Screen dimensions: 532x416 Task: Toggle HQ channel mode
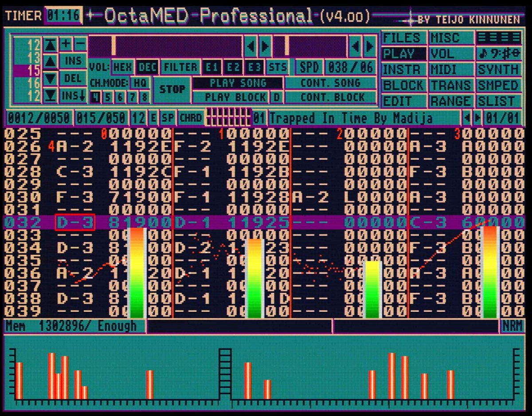pos(140,82)
